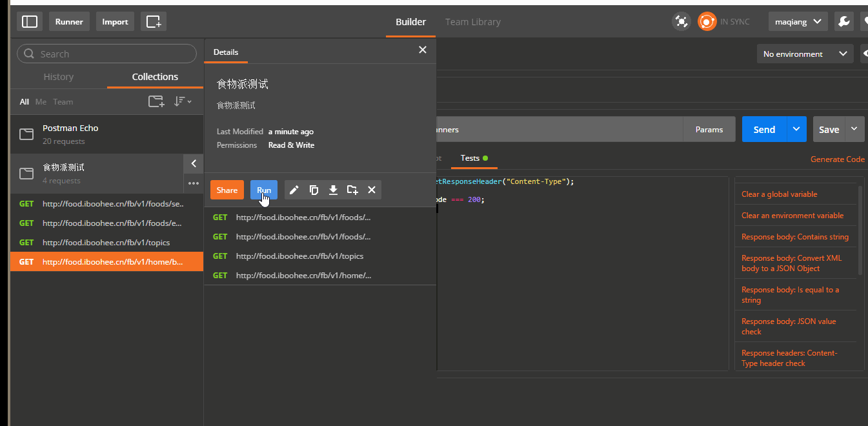Insert Response headers: Content-Type header check snippet
Screen dimensions: 868x426
point(789,358)
